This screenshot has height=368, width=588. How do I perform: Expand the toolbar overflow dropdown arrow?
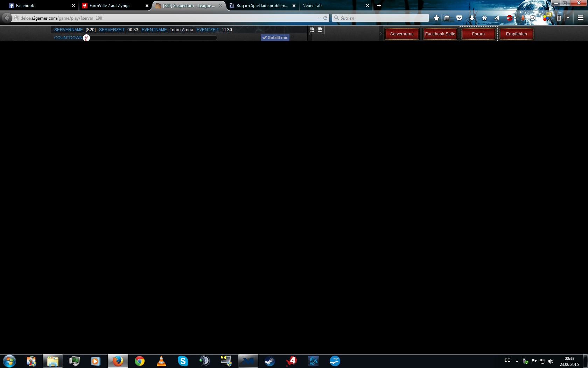click(568, 18)
